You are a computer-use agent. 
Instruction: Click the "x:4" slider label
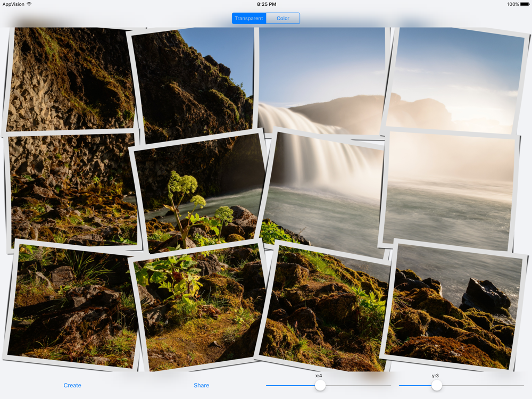pyautogui.click(x=319, y=376)
